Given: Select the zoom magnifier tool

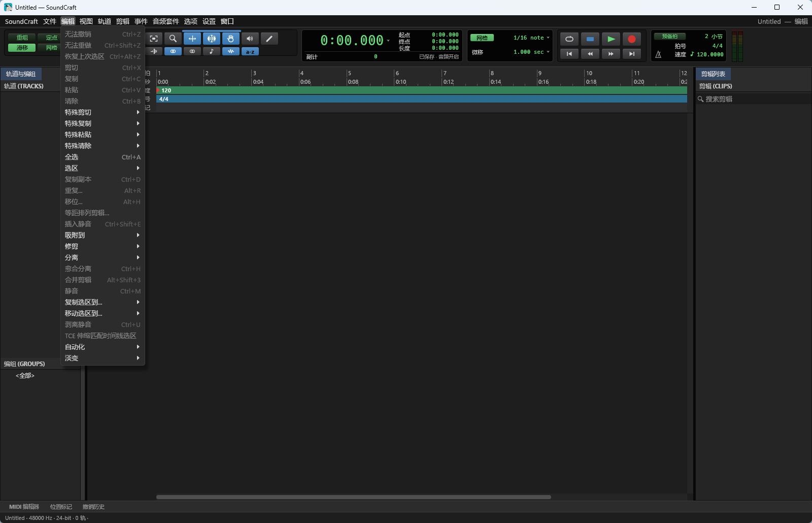Looking at the screenshot, I should tap(173, 39).
